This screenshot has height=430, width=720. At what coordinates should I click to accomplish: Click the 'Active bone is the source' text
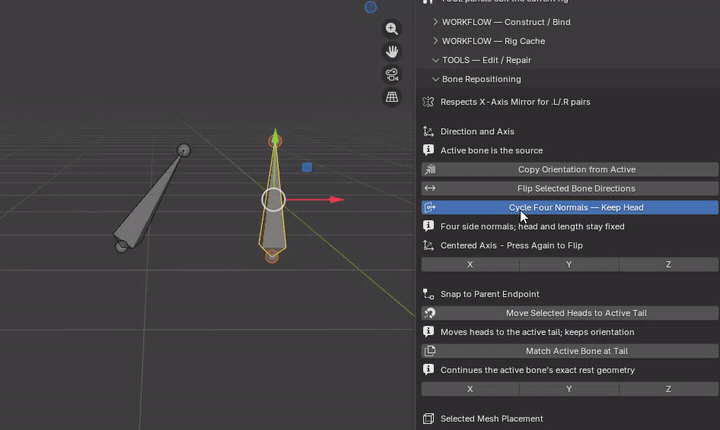[x=491, y=151]
